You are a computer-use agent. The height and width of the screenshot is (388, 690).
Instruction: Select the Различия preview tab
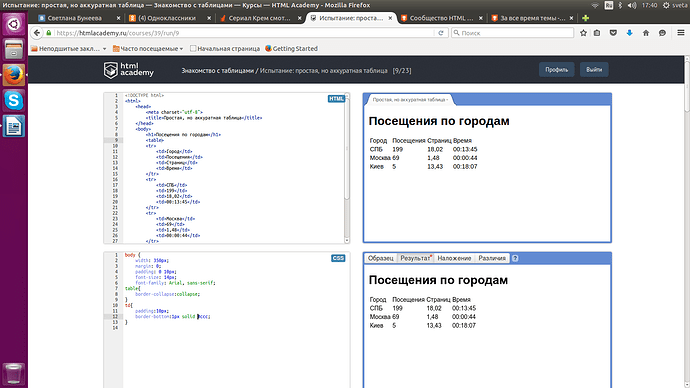pos(492,258)
